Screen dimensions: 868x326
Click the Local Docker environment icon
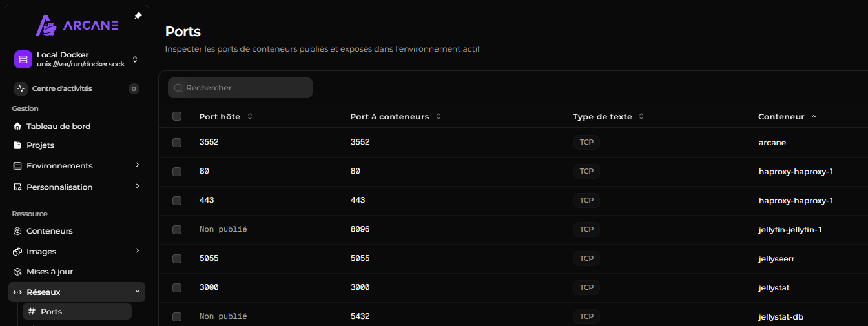pos(23,59)
